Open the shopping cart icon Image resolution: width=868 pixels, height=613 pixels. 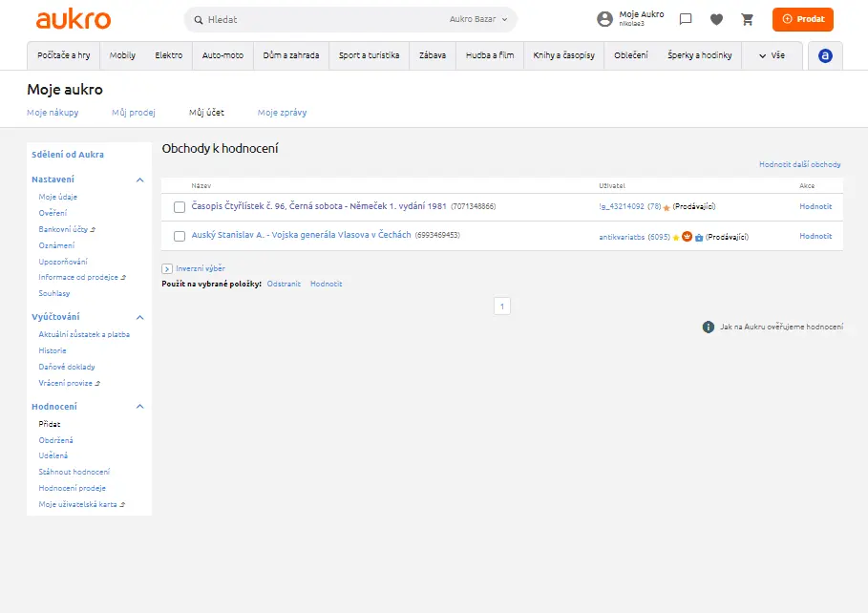[748, 19]
